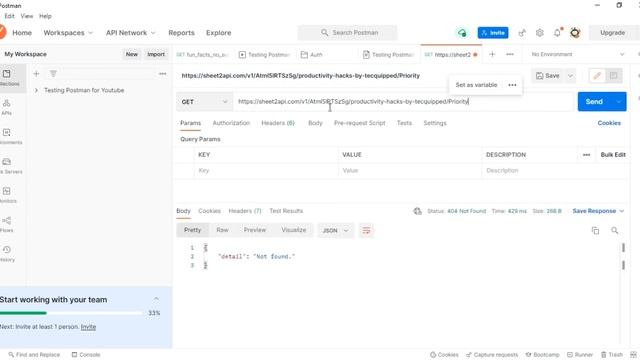Open the Collections sidebar panel
The image size is (640, 360).
[8, 78]
